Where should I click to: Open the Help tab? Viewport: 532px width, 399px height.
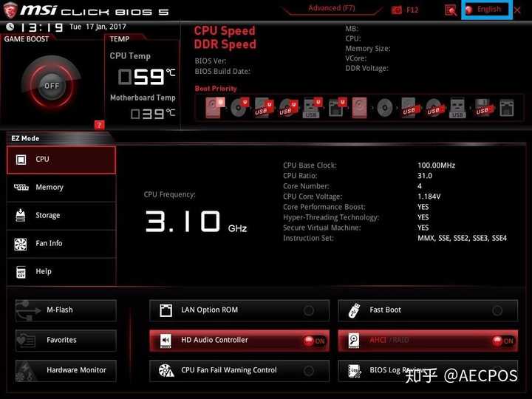click(61, 272)
